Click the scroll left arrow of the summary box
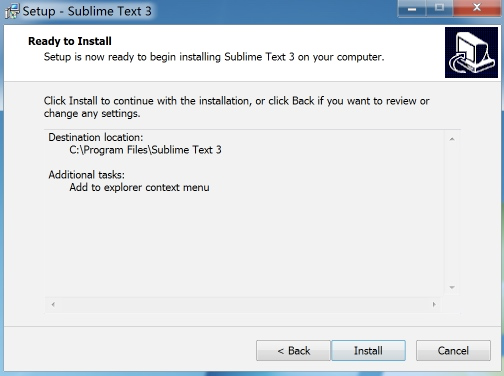This screenshot has width=504, height=376. click(53, 304)
